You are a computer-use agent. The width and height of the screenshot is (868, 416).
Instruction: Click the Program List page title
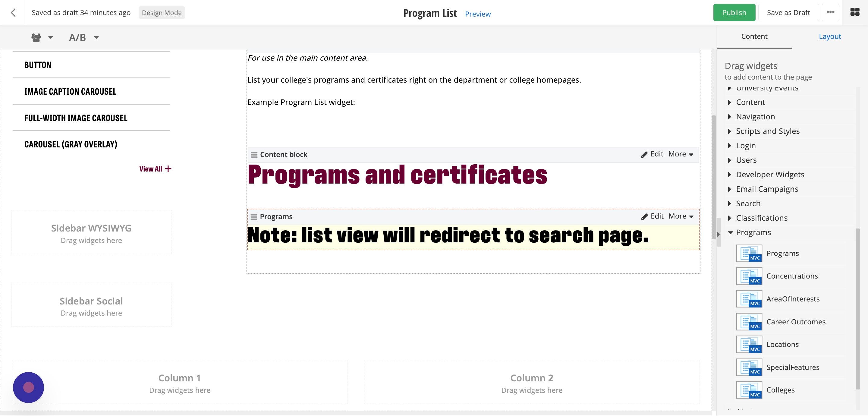pos(430,13)
